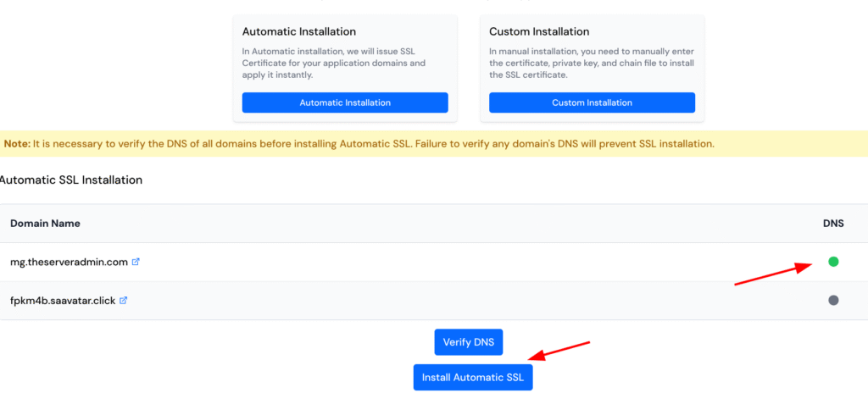Click the Custom Installation card description text
This screenshot has width=868, height=393.
589,63
